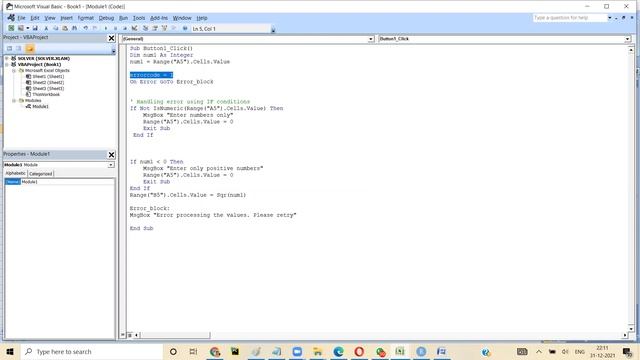Open Project Explorer from toolbar icon

(x=145, y=28)
